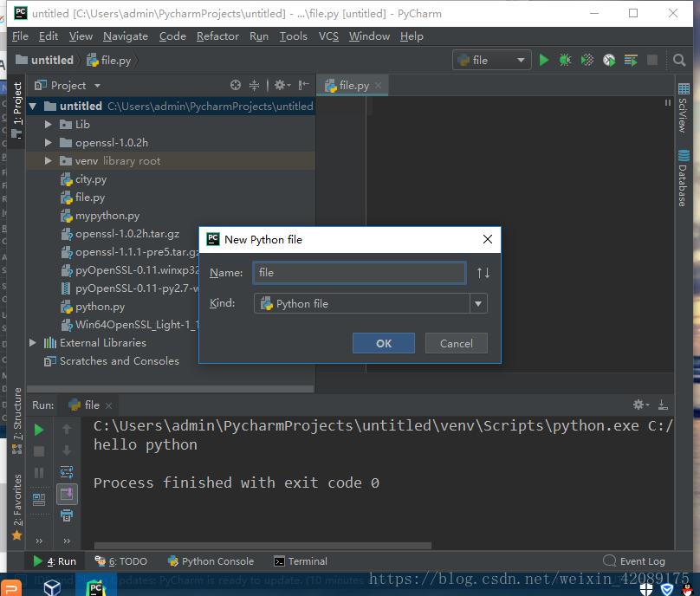
Task: Click print icon in Run console
Action: click(67, 515)
